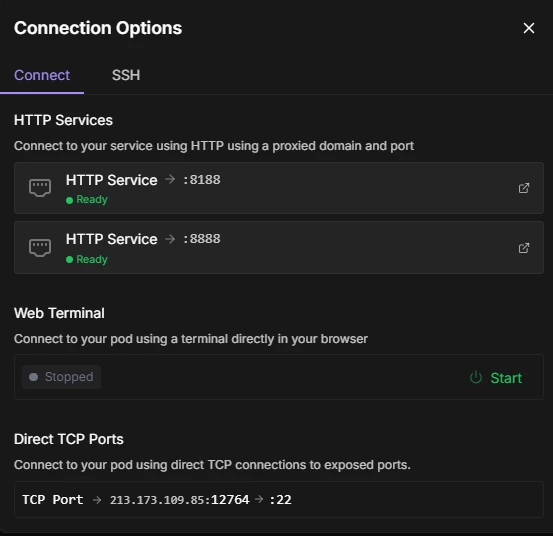This screenshot has height=536, width=553.
Task: Click the Ready status under :8188
Action: pyautogui.click(x=87, y=200)
